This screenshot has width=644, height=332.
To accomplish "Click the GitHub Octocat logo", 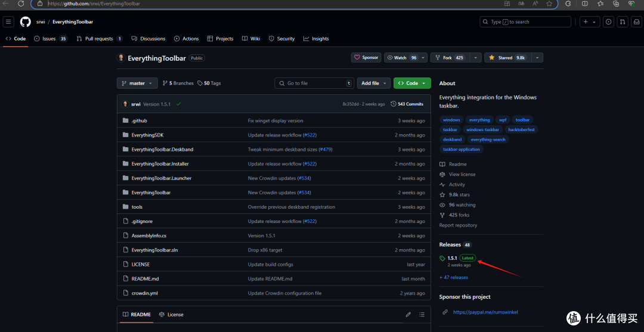I will pyautogui.click(x=26, y=21).
